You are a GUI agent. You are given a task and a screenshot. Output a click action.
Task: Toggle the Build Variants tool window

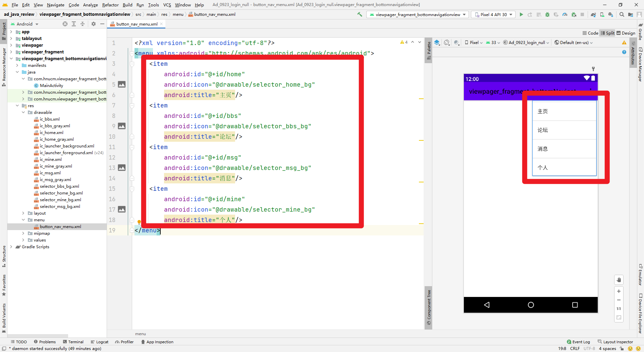4,318
